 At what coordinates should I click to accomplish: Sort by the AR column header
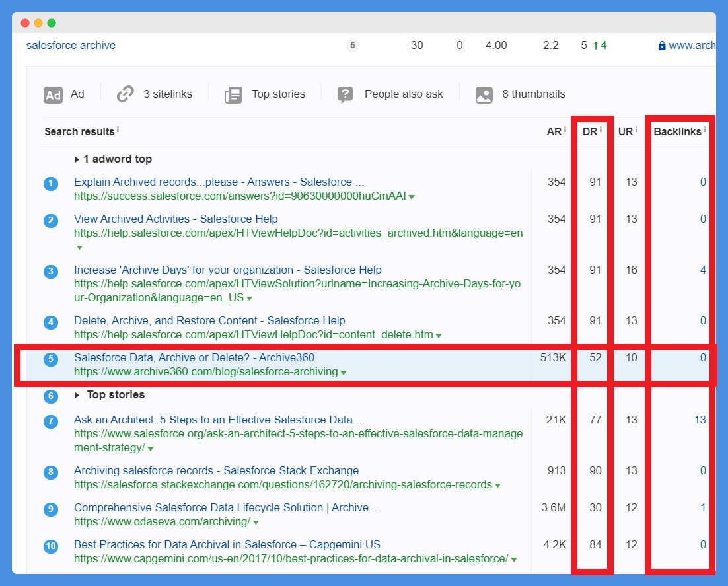tap(554, 132)
